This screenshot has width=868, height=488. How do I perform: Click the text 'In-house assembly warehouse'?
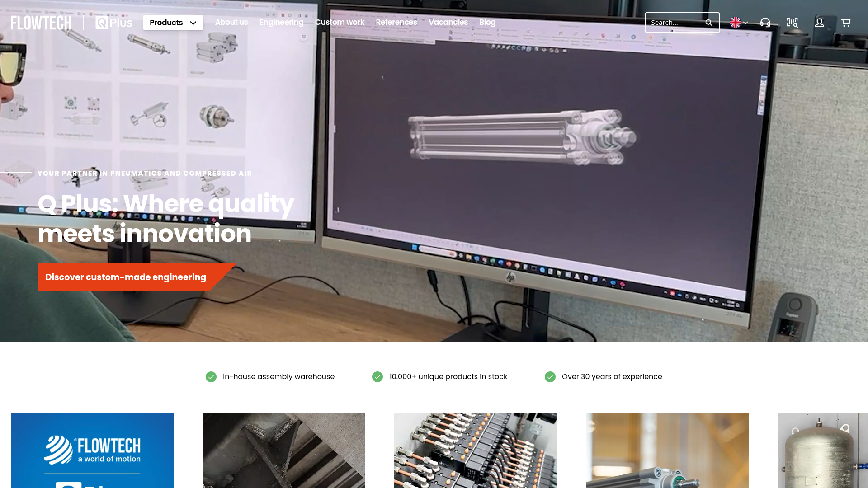(278, 377)
